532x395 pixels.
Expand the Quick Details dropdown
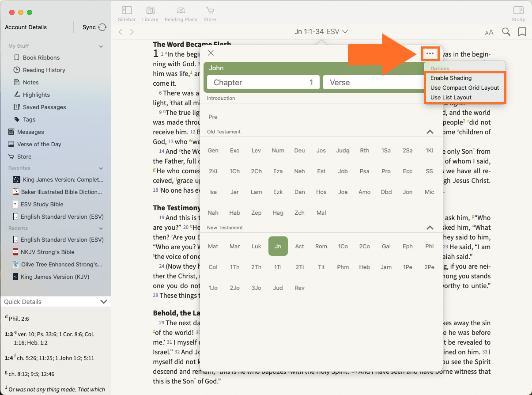coord(104,302)
